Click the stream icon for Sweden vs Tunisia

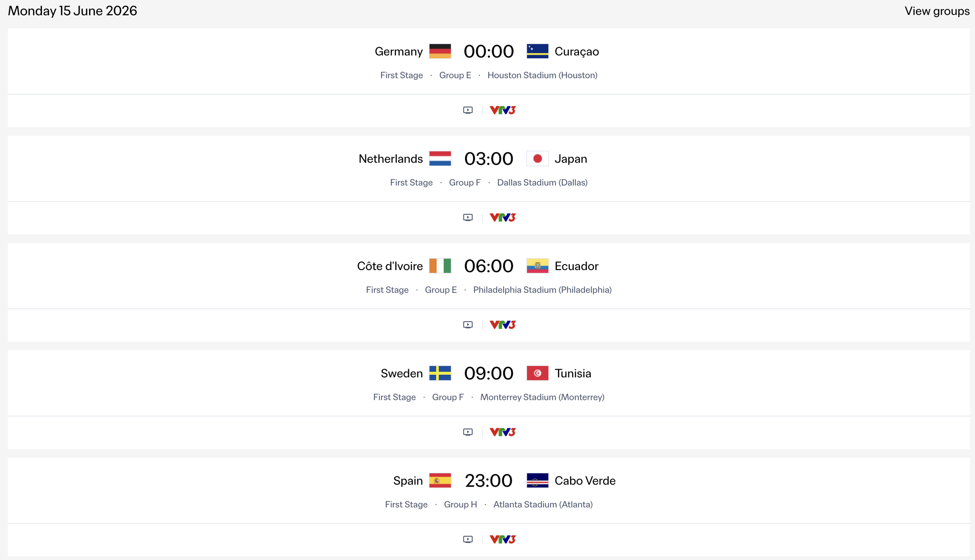coord(467,431)
